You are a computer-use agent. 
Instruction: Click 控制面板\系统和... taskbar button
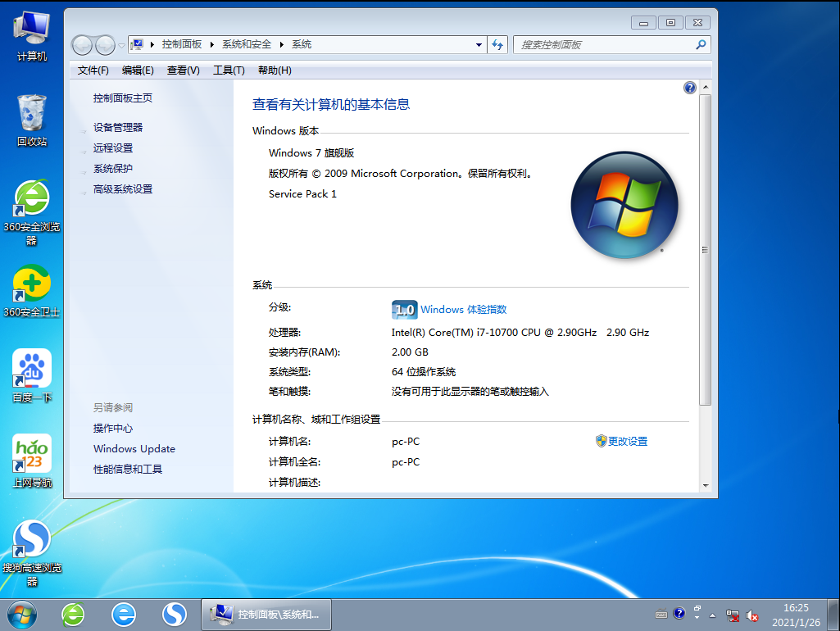(266, 615)
